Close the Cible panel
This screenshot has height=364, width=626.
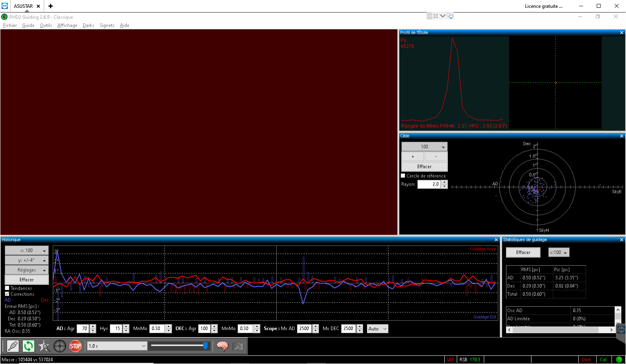point(622,136)
